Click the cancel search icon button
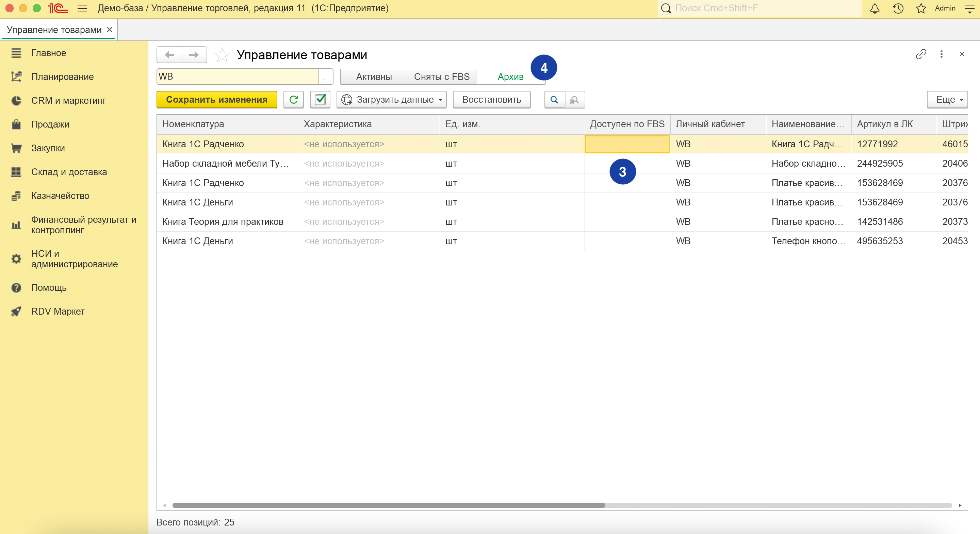This screenshot has height=534, width=980. [x=574, y=100]
